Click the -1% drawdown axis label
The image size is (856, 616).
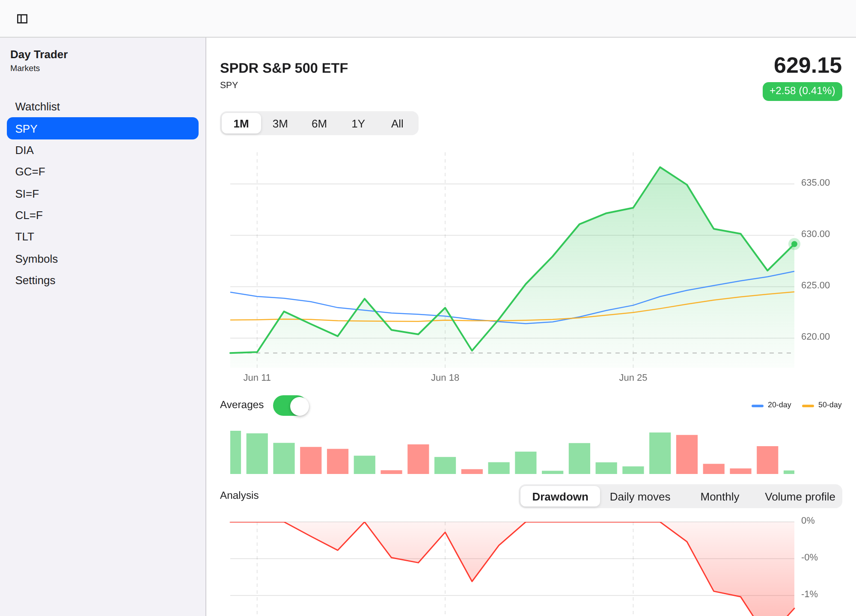pyautogui.click(x=809, y=594)
